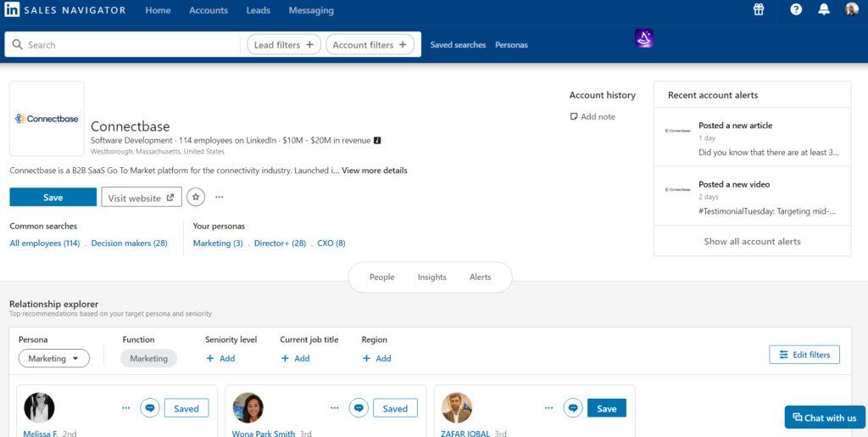Expand the Persona Marketing dropdown
Image resolution: width=868 pixels, height=437 pixels.
(x=54, y=358)
